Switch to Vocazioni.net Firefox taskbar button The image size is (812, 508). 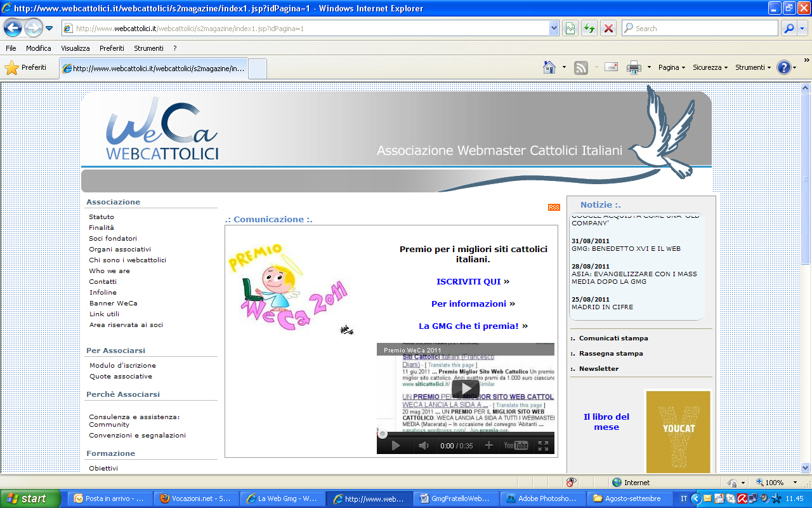tap(195, 498)
